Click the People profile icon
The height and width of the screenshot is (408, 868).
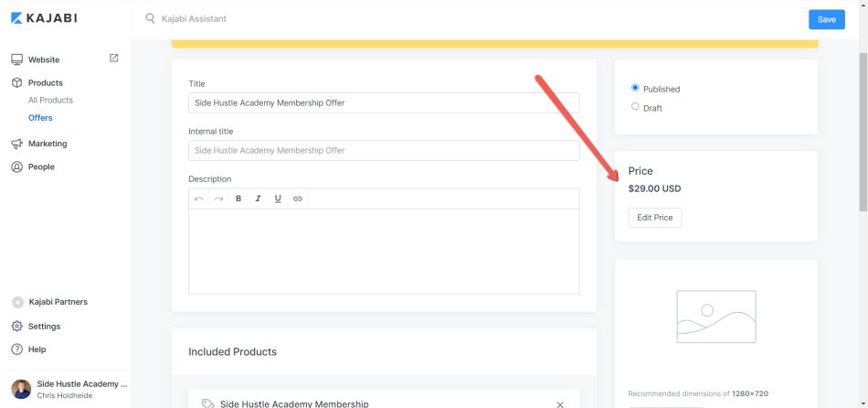click(17, 166)
